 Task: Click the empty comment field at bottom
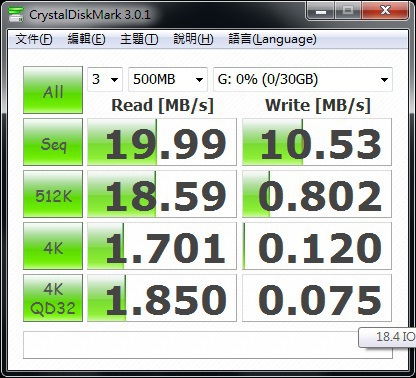pos(208,345)
